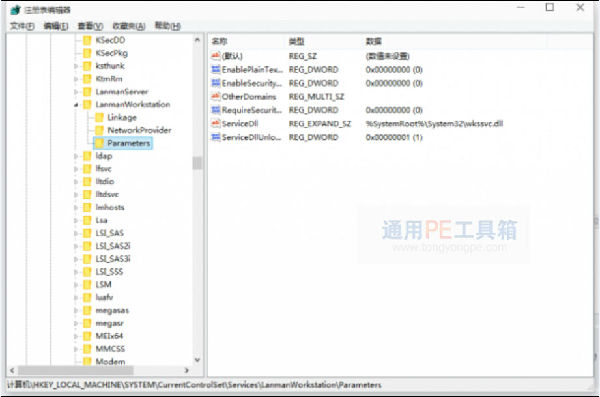Click the REG_EXPAND_SZ type cell
The width and height of the screenshot is (600, 397).
tap(320, 124)
